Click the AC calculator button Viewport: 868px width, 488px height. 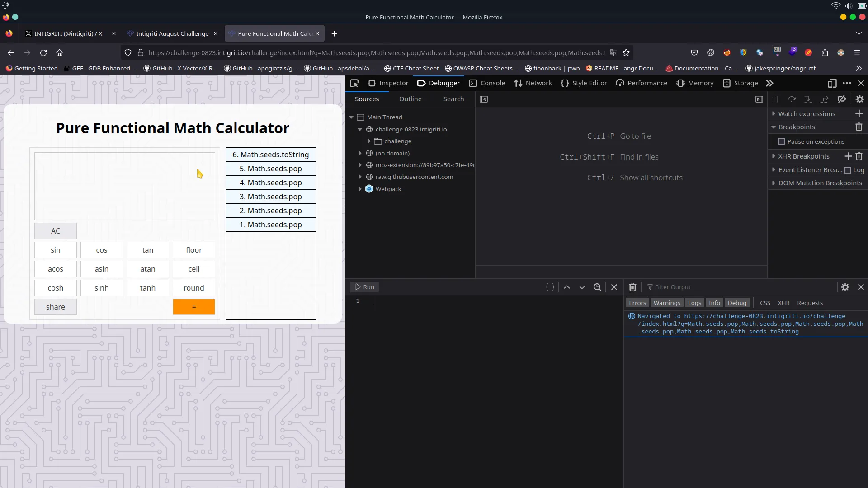click(x=56, y=231)
